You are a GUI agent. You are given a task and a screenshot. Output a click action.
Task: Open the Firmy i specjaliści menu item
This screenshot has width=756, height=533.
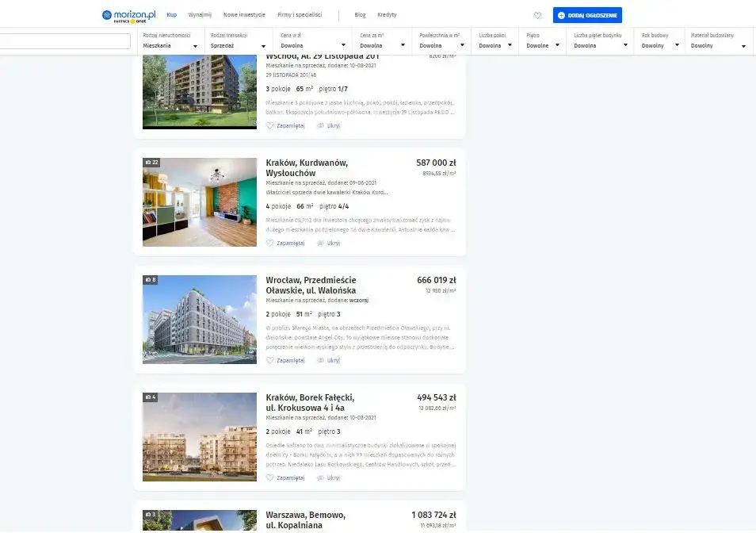point(300,15)
